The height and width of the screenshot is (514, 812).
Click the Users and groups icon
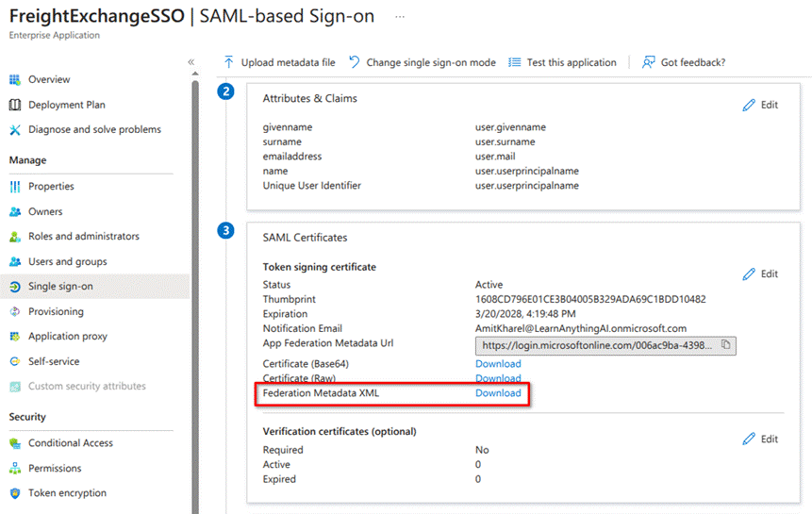(15, 261)
